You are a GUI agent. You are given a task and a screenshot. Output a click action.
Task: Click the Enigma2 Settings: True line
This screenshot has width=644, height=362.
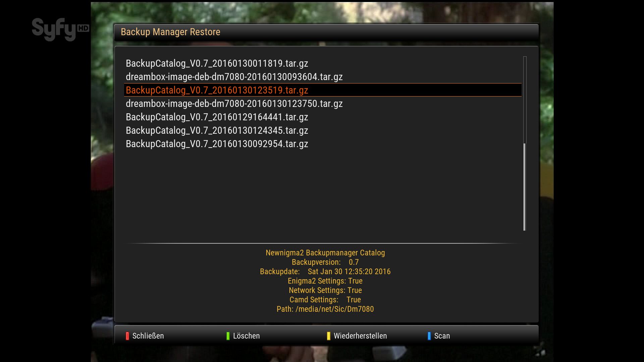(x=325, y=281)
